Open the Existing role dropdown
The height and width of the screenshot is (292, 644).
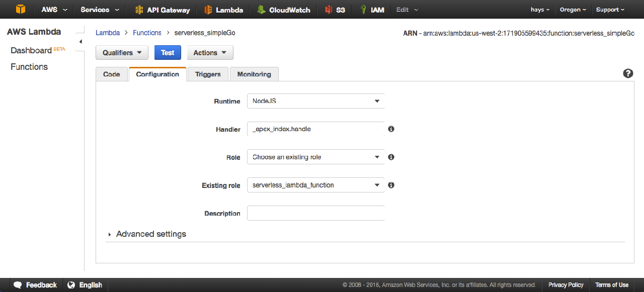pyautogui.click(x=315, y=185)
